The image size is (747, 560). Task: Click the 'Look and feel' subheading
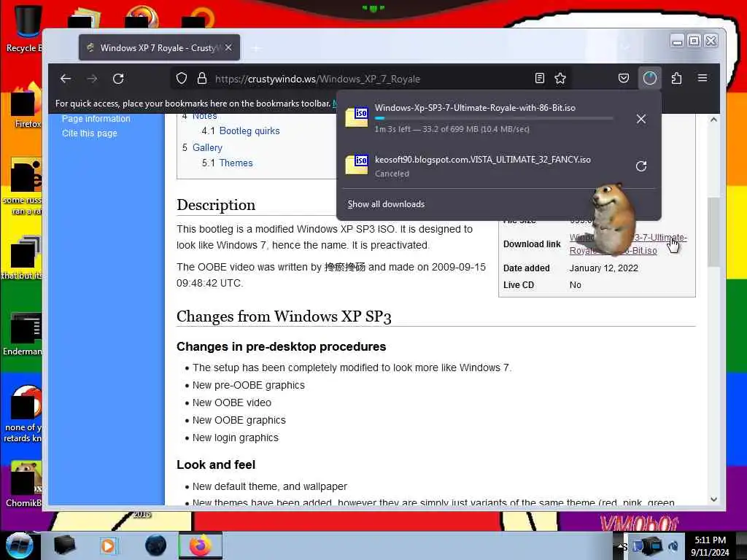216,464
